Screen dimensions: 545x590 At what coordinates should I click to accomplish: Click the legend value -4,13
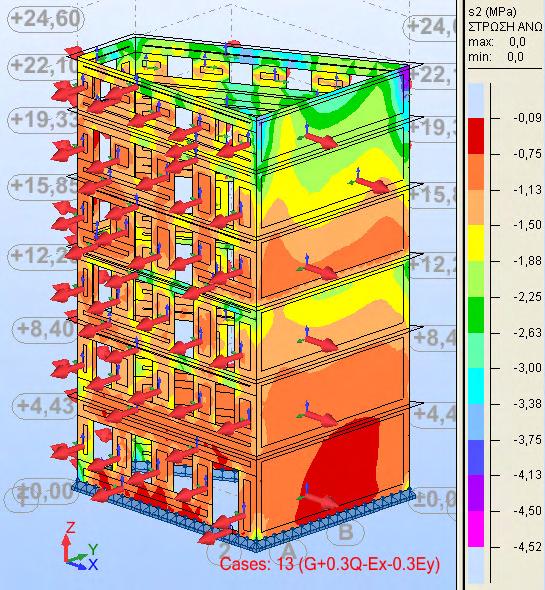[x=528, y=475]
